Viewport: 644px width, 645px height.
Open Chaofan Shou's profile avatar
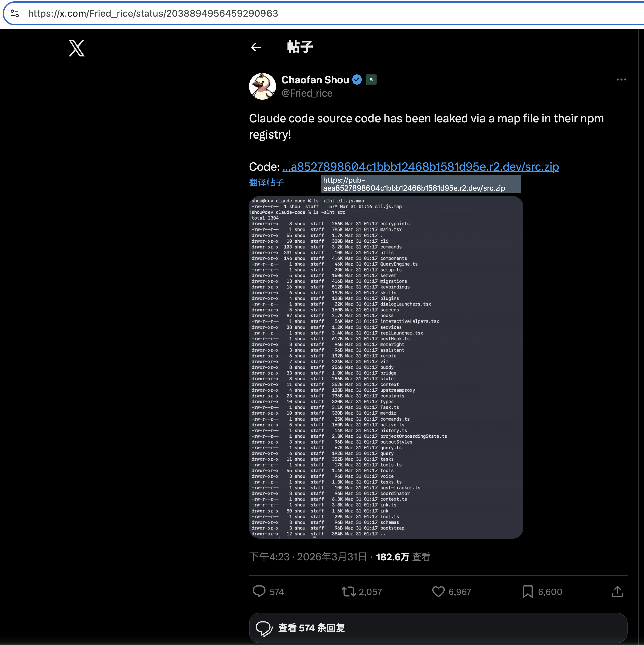262,86
